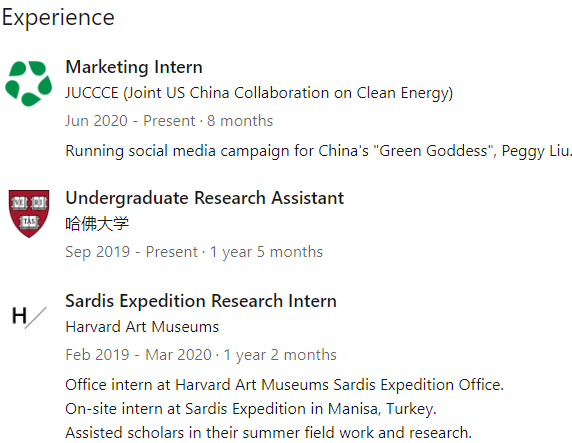Click the Office intern at Harvard description line

tap(285, 385)
